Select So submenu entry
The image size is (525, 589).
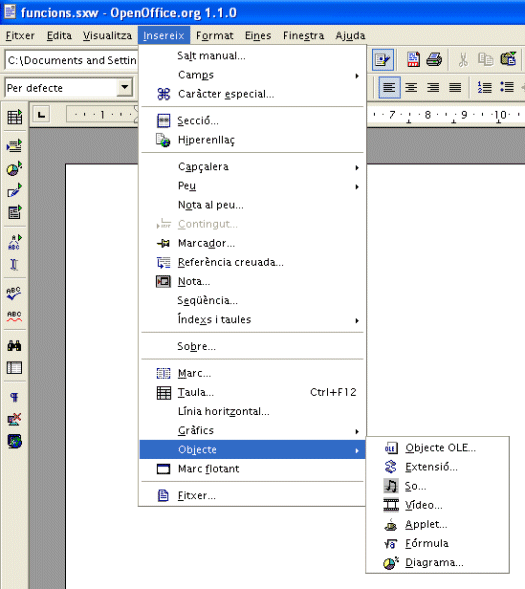438,486
